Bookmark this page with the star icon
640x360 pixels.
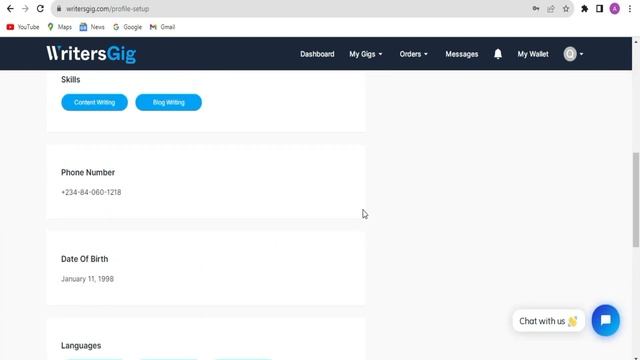tap(566, 9)
